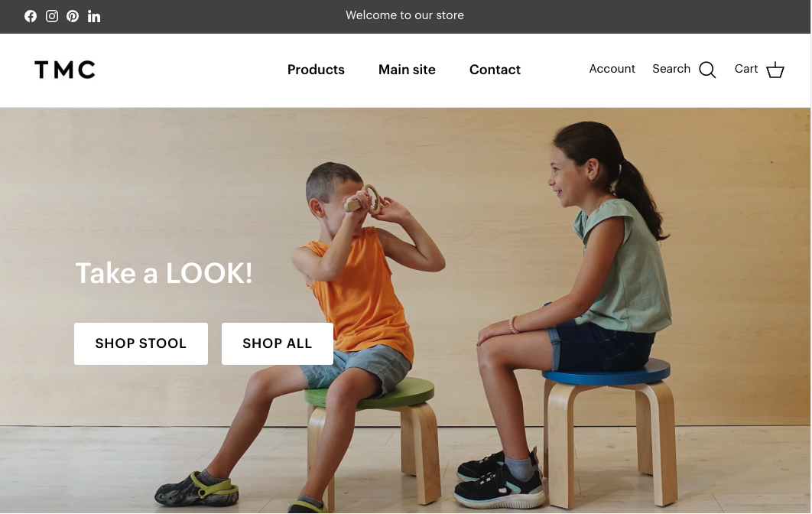The image size is (812, 514).
Task: Click the Cart text link
Action: click(746, 69)
